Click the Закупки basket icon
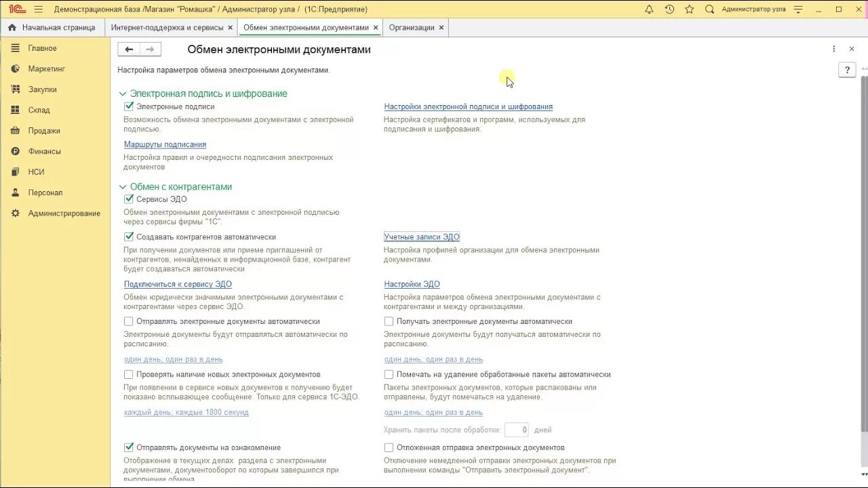The image size is (868, 488). 15,89
